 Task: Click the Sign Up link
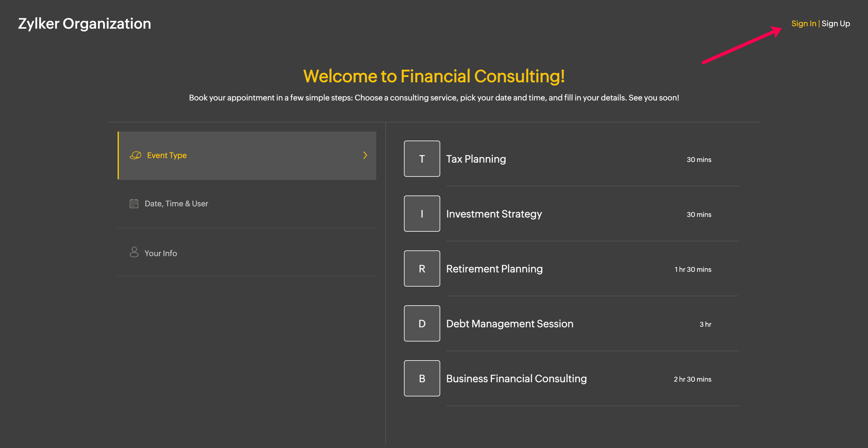[835, 23]
